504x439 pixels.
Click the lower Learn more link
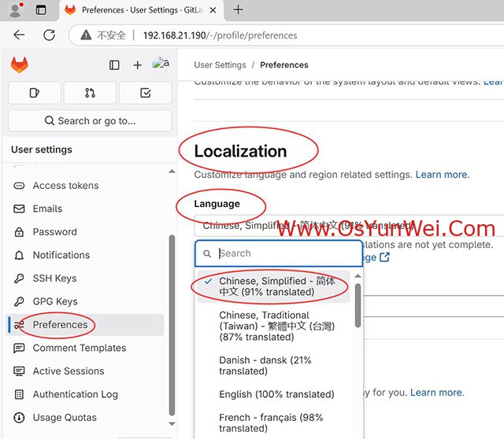point(437,393)
